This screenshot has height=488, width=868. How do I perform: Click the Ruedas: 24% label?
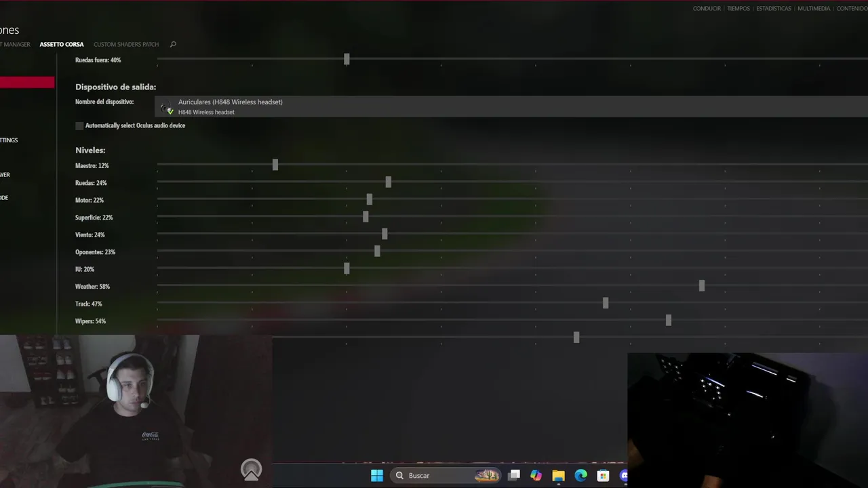[91, 183]
